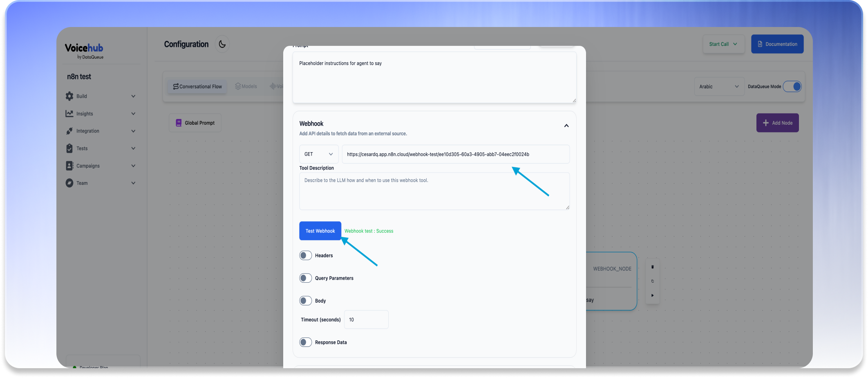
Task: Switch off the DataQueue Mode toggle
Action: coord(792,87)
